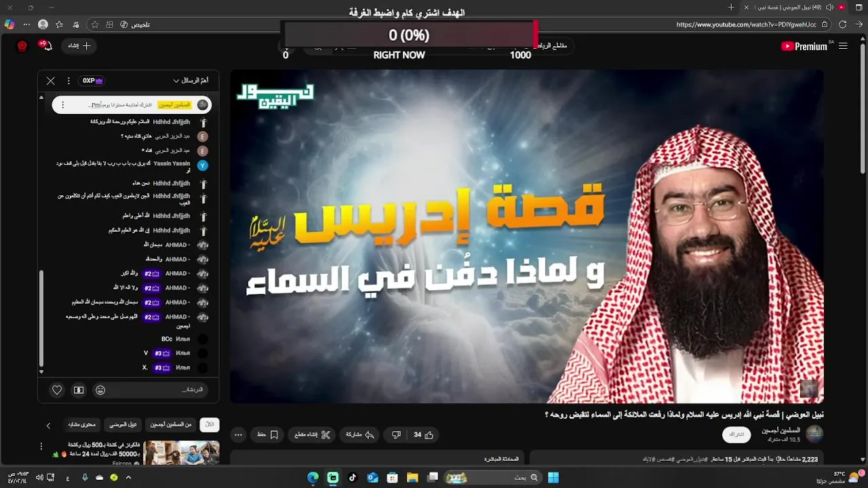Open the Yassin Yassin chat message avatar
This screenshot has height=488, width=868.
point(203,165)
